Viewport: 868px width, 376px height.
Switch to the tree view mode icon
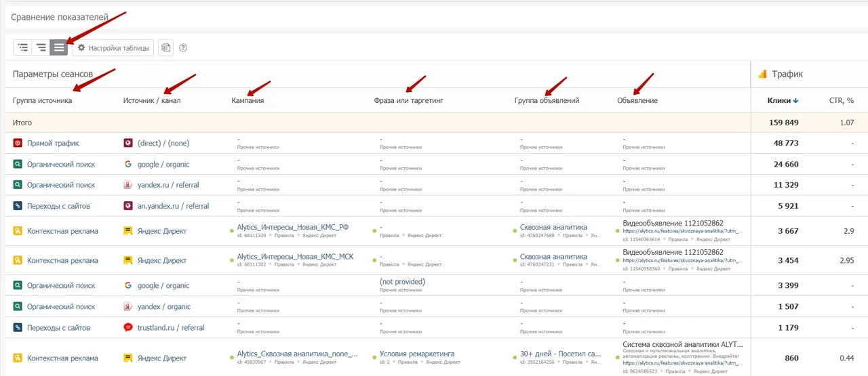coord(23,47)
